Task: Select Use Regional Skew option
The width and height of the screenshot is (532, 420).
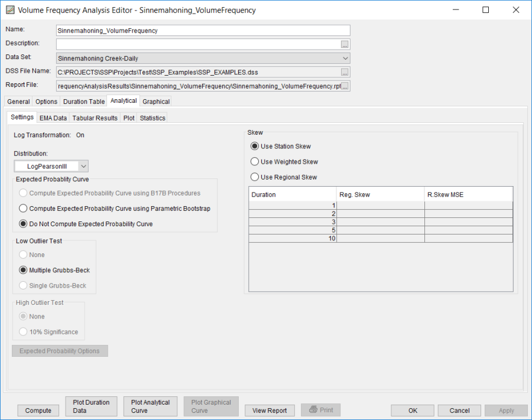Action: coord(255,177)
